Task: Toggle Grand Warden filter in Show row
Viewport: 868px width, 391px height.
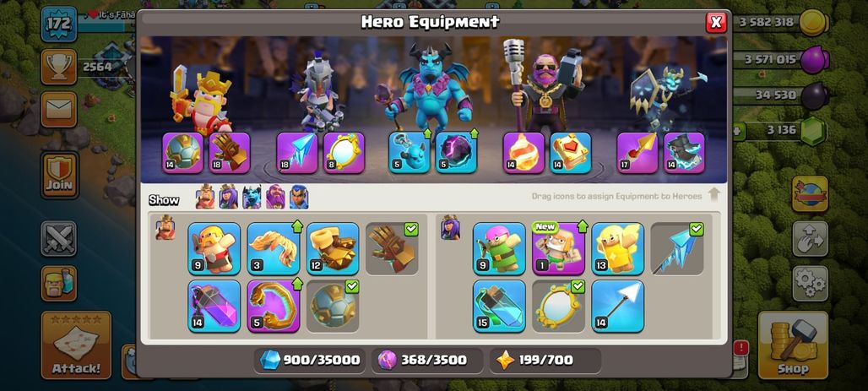Action: (x=275, y=197)
